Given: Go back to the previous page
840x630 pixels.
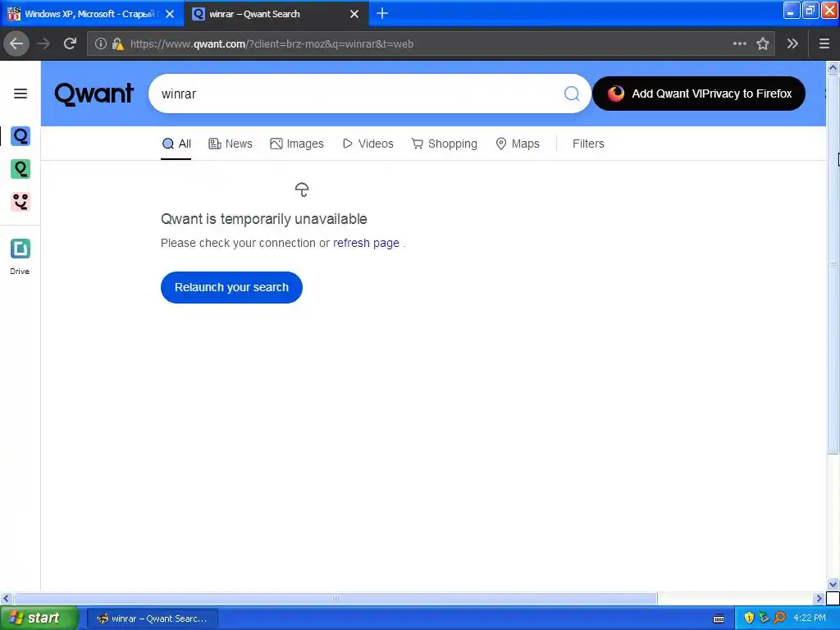Looking at the screenshot, I should pos(16,43).
